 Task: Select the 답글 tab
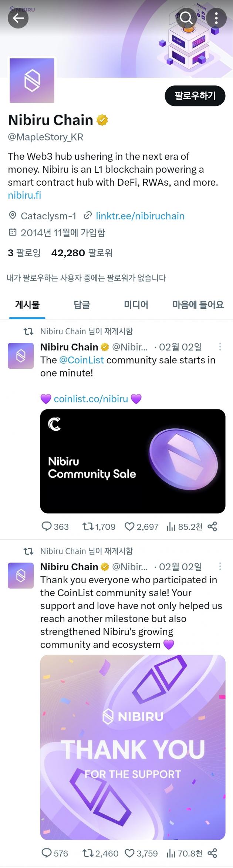pyautogui.click(x=82, y=305)
